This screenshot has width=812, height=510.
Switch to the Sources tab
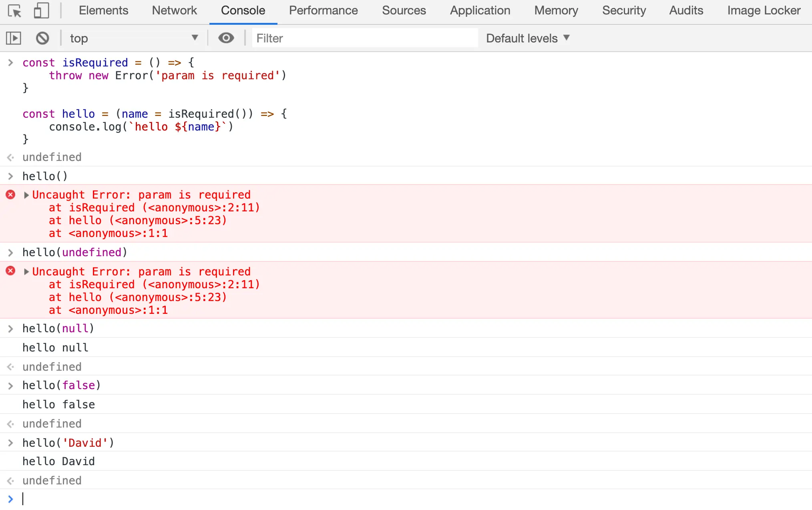point(404,10)
